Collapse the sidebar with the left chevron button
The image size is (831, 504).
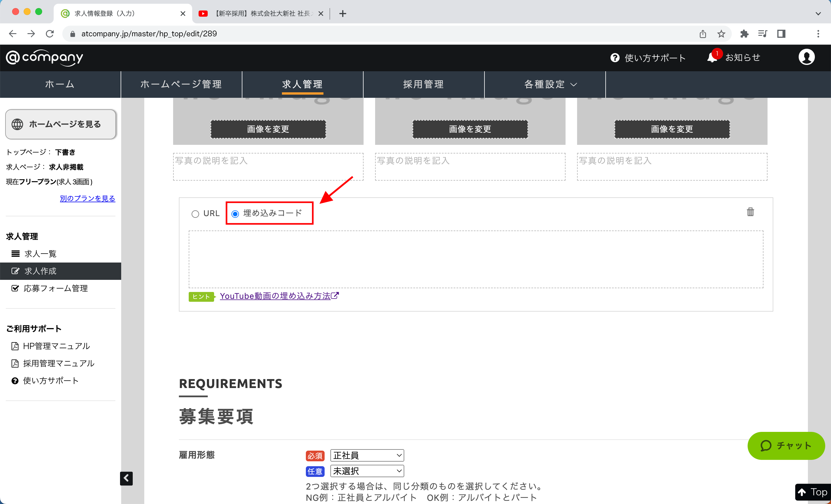tap(126, 478)
